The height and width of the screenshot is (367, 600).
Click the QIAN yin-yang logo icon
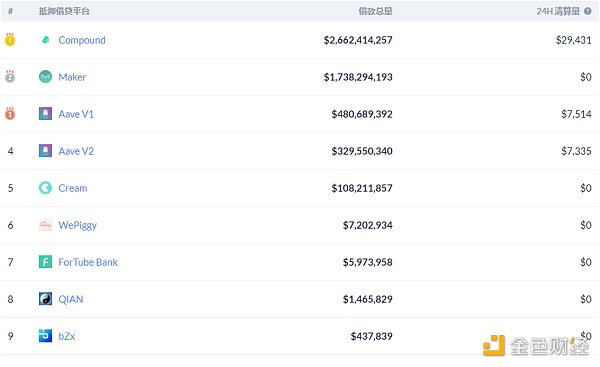(x=46, y=299)
